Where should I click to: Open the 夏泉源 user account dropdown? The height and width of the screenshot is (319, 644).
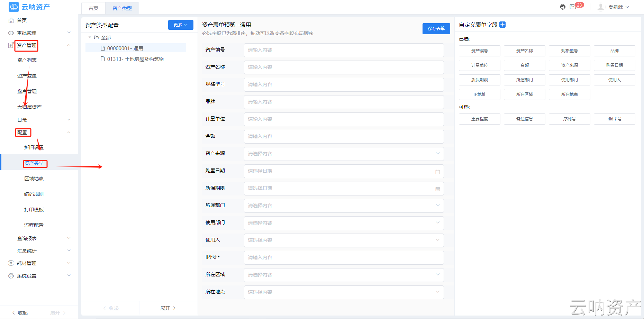tap(619, 7)
